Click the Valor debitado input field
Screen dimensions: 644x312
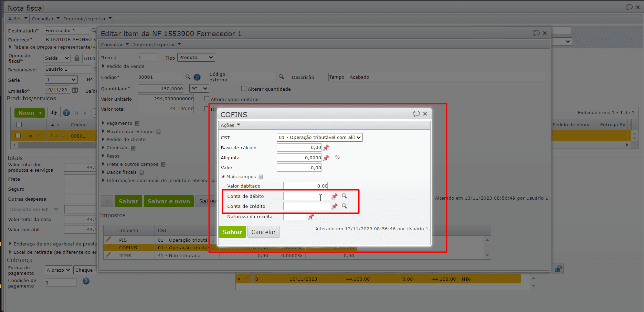point(305,186)
